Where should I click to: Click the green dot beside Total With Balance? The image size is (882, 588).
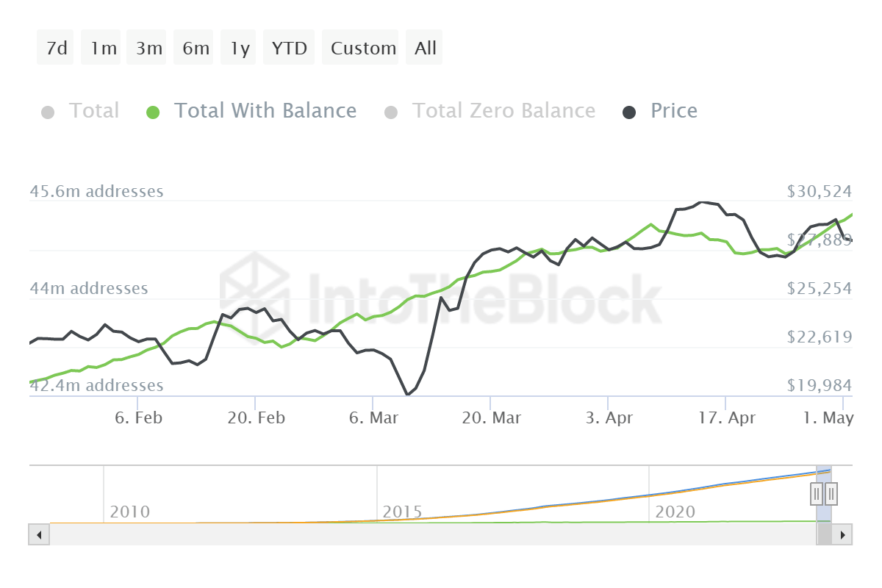[153, 111]
